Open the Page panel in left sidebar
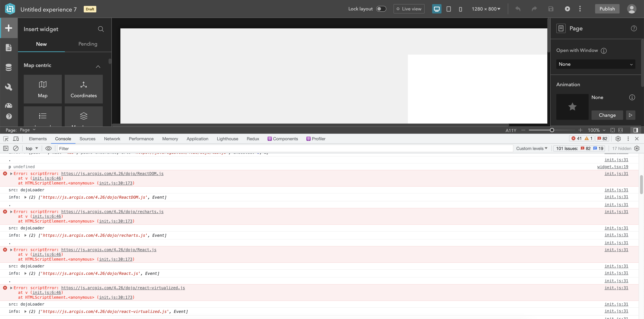Image resolution: width=644 pixels, height=319 pixels. [9, 47]
